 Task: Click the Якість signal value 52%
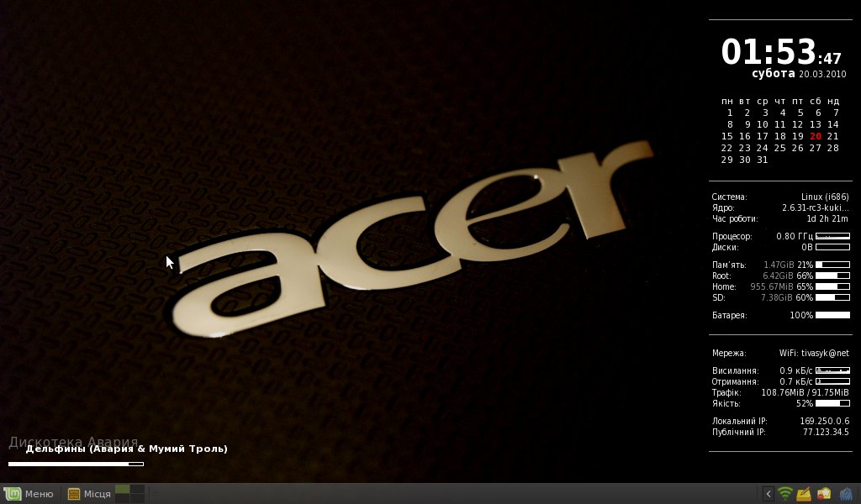click(805, 404)
